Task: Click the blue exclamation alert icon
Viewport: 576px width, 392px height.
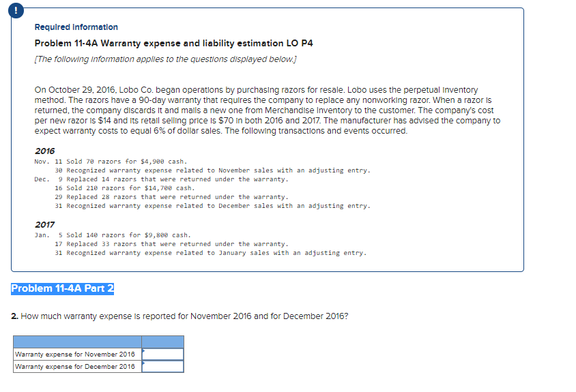Action: click(16, 11)
